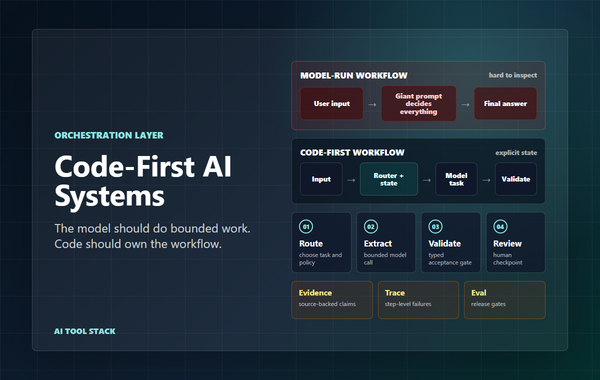Open the Review step card

point(516,243)
